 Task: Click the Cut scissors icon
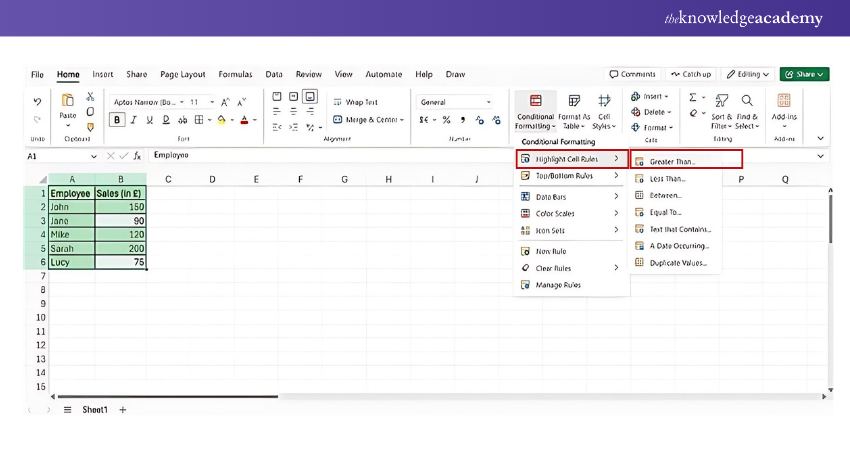(x=90, y=97)
